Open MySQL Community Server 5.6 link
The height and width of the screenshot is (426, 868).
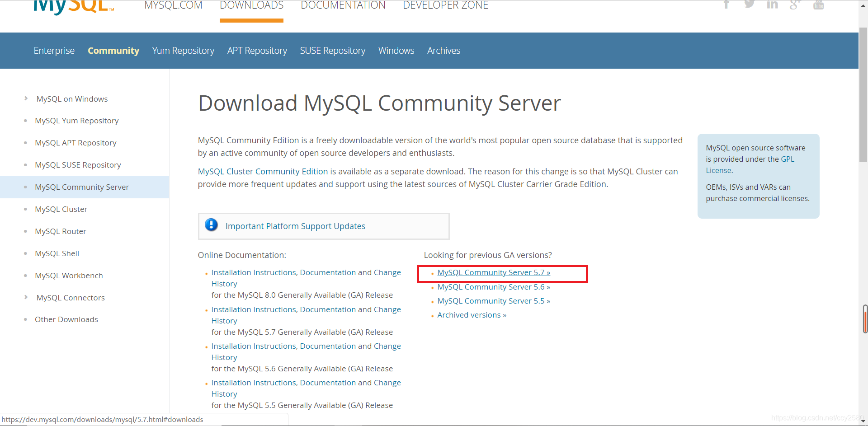[494, 287]
